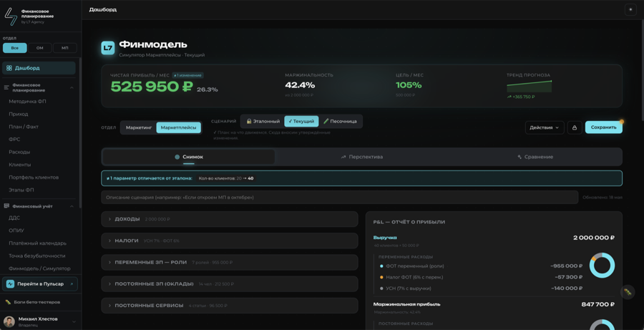The height and width of the screenshot is (330, 644).
Task: Click the 105% цель value
Action: click(409, 85)
